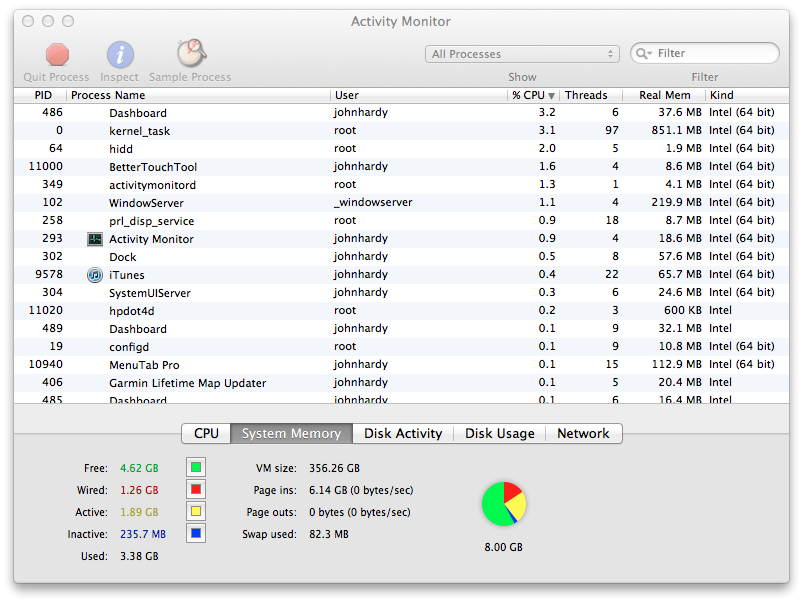This screenshot has height=603, width=803.
Task: Select the hidd process row
Action: tap(402, 149)
